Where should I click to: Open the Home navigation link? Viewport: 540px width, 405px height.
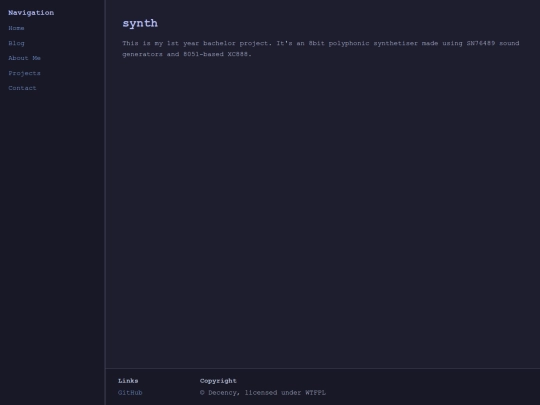pyautogui.click(x=16, y=28)
